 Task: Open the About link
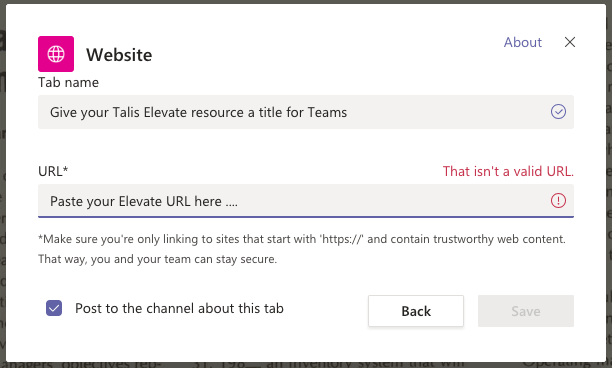523,42
